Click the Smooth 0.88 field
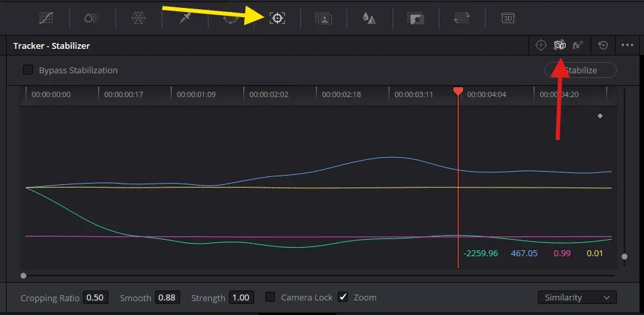Viewport: 644px width, 315px height. (x=168, y=297)
